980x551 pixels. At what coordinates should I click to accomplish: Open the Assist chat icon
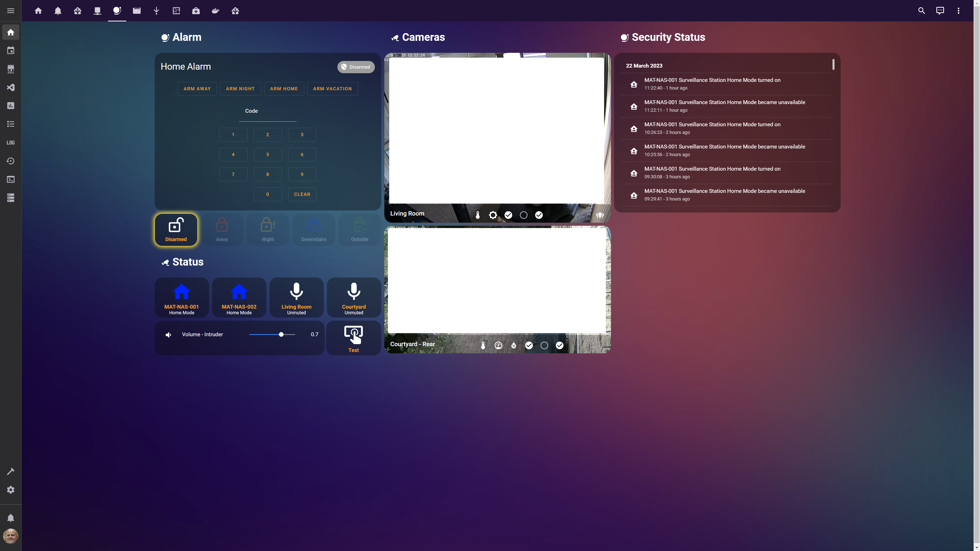(x=940, y=11)
